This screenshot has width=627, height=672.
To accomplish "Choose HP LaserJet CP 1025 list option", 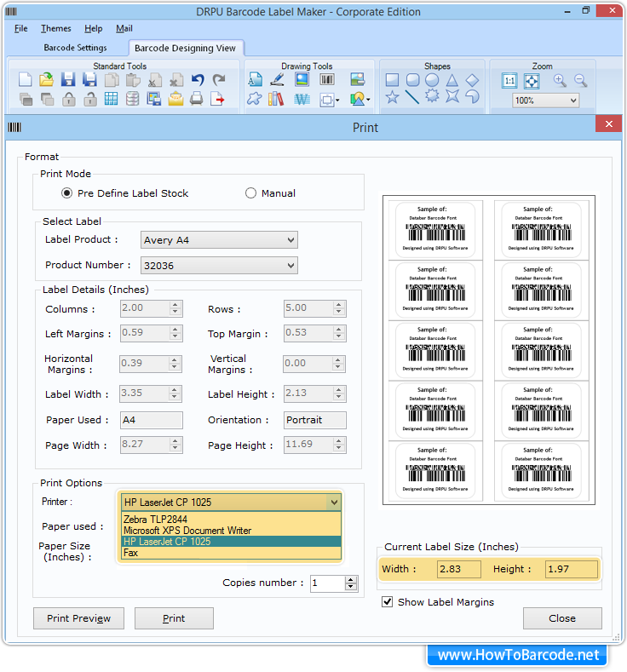I will (232, 542).
